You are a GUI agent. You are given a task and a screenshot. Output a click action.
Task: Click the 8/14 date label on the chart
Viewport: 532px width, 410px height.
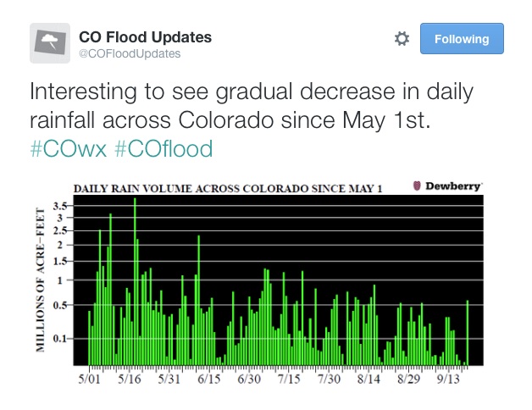click(369, 379)
